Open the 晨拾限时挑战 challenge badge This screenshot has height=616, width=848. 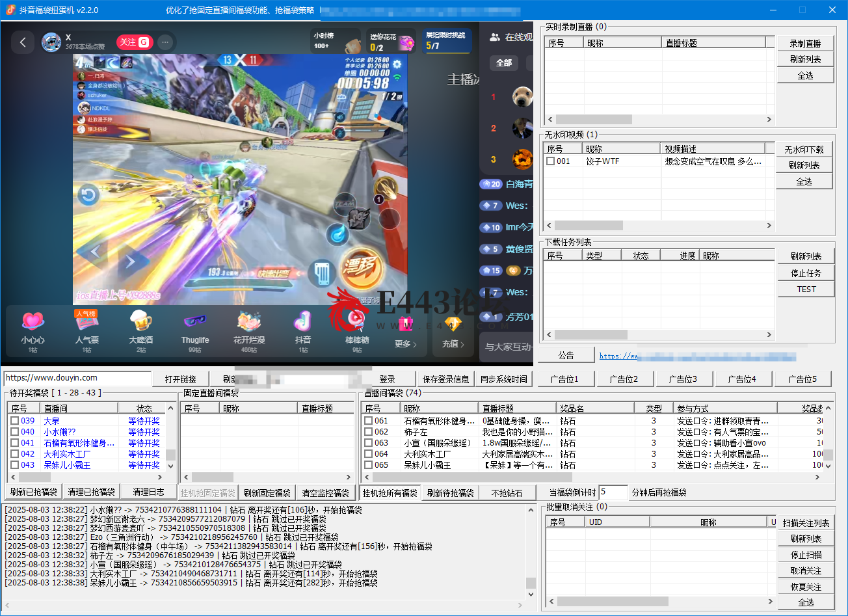[x=445, y=40]
